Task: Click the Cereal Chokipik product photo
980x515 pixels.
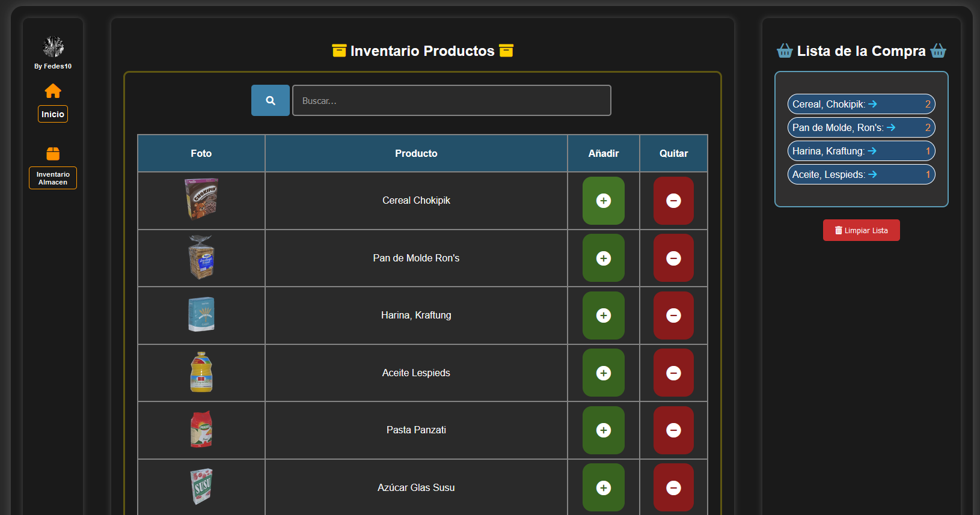Action: (x=201, y=199)
